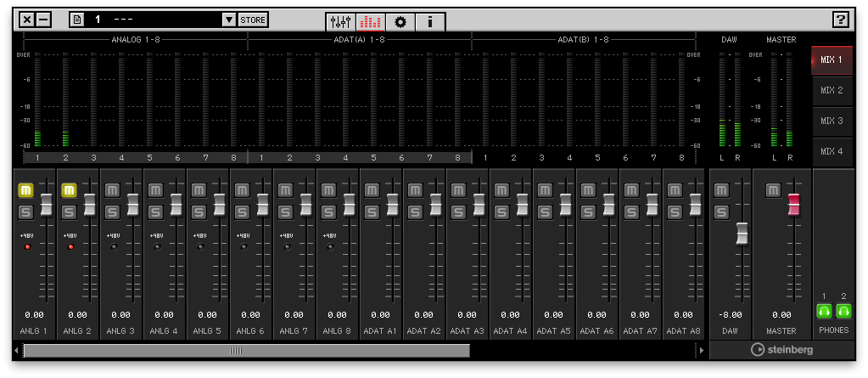The height and width of the screenshot is (378, 868).
Task: Click the ANLG 6 channel name label
Action: tap(250, 331)
